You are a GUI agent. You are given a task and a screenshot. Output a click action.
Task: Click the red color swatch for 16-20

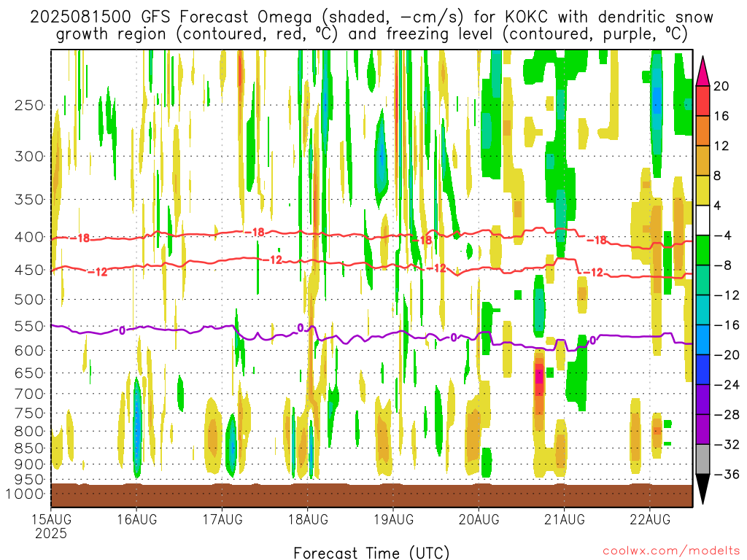click(x=703, y=101)
